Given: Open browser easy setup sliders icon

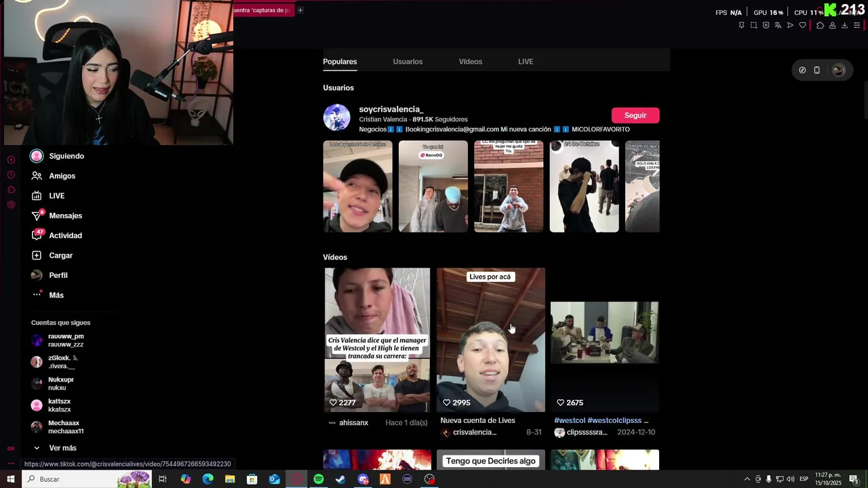Looking at the screenshot, I should pyautogui.click(x=856, y=25).
